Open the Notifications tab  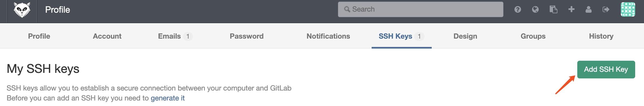(328, 36)
